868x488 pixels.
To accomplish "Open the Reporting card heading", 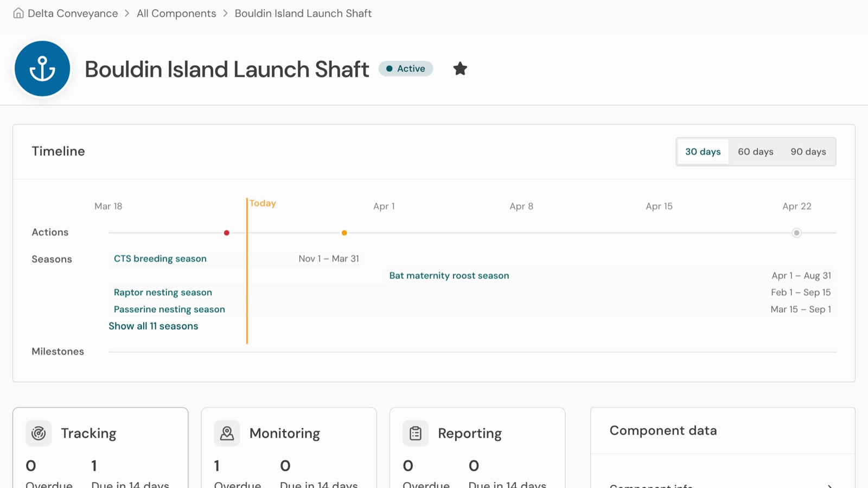I will point(470,433).
